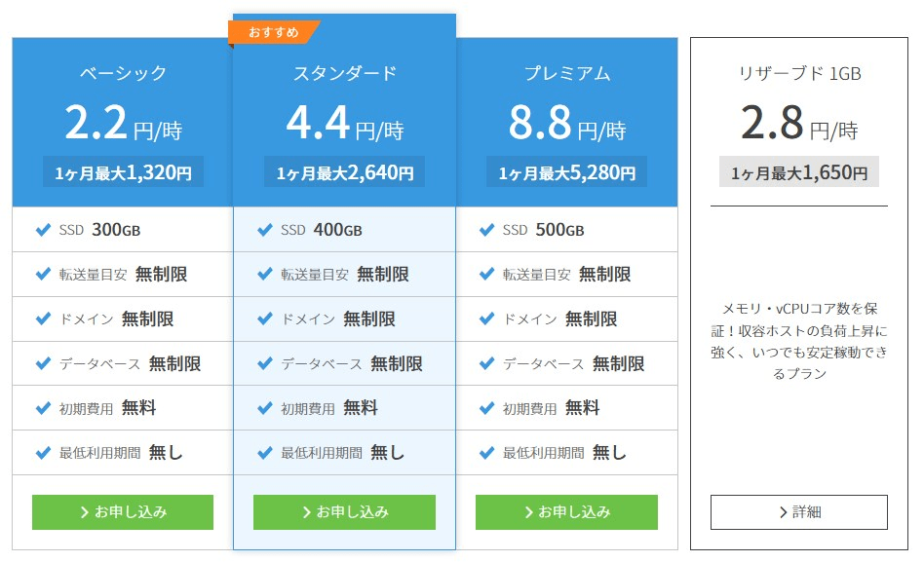Click 最低利用期間 無し in スタンダード column
Viewport: 924px width, 562px height.
point(342,453)
